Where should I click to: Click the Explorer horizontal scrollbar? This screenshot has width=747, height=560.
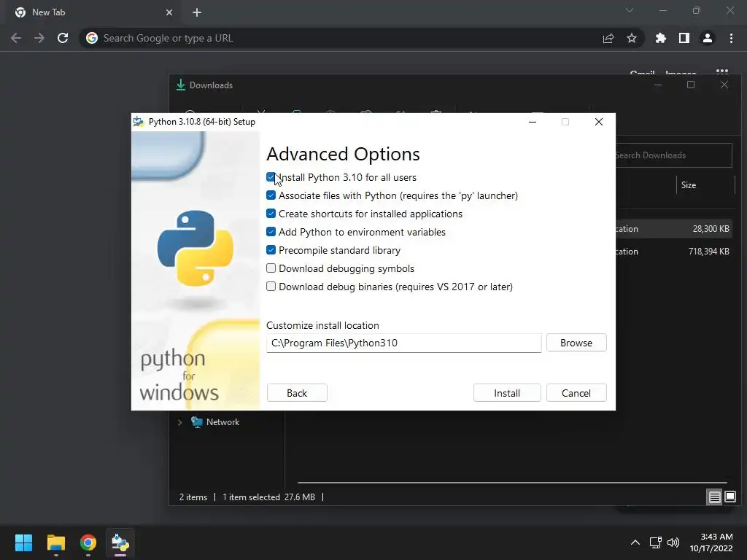click(512, 483)
